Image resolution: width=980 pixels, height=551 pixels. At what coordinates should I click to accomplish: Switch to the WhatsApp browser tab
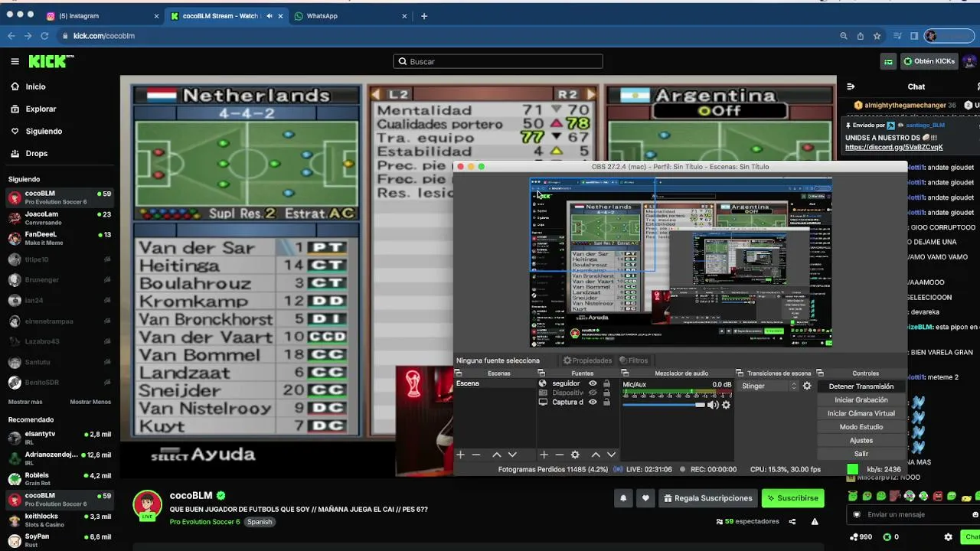click(351, 15)
